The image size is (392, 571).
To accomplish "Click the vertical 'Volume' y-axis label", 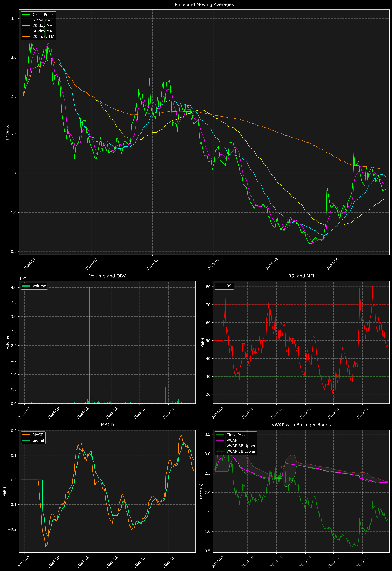I will point(7,342).
